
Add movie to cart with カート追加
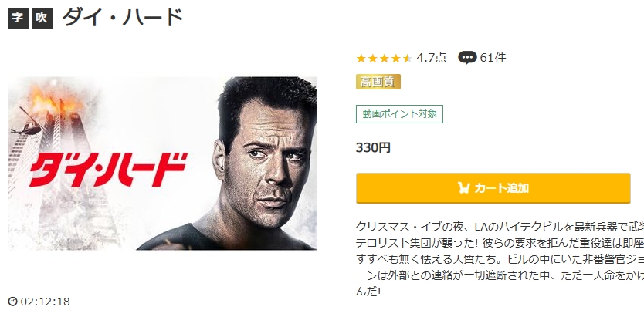tap(493, 188)
